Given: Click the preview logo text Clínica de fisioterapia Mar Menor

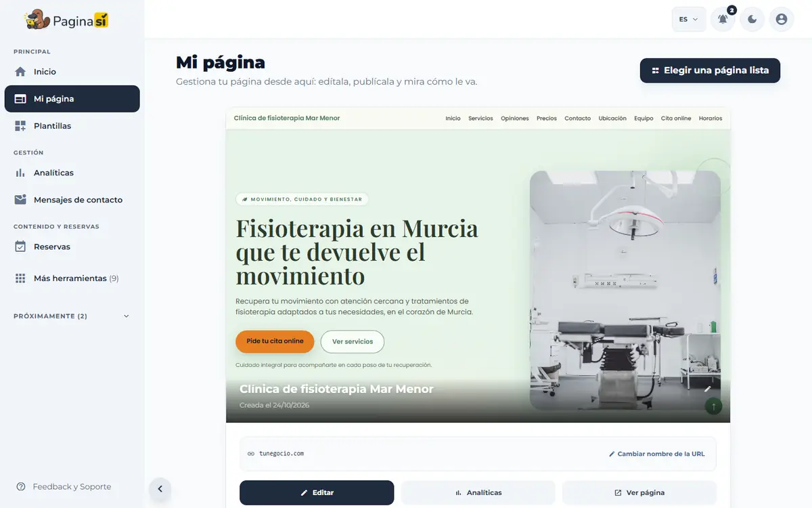Looking at the screenshot, I should [287, 118].
